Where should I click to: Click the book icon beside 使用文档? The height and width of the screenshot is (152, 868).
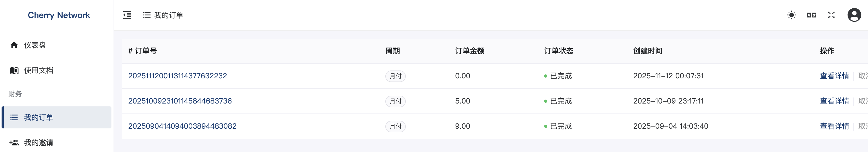tap(14, 70)
